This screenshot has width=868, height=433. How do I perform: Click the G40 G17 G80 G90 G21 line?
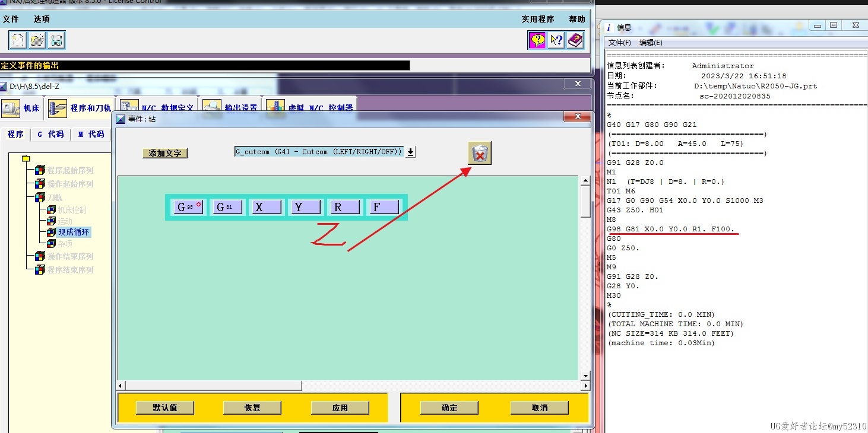(652, 125)
